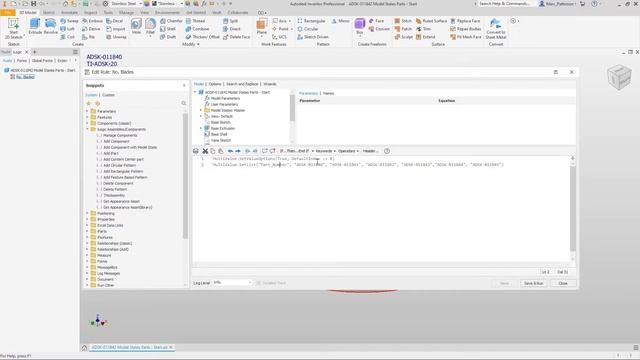Toggle the Detailed Trace checkbox
Viewport: 640px width, 360px height.
pyautogui.click(x=258, y=283)
